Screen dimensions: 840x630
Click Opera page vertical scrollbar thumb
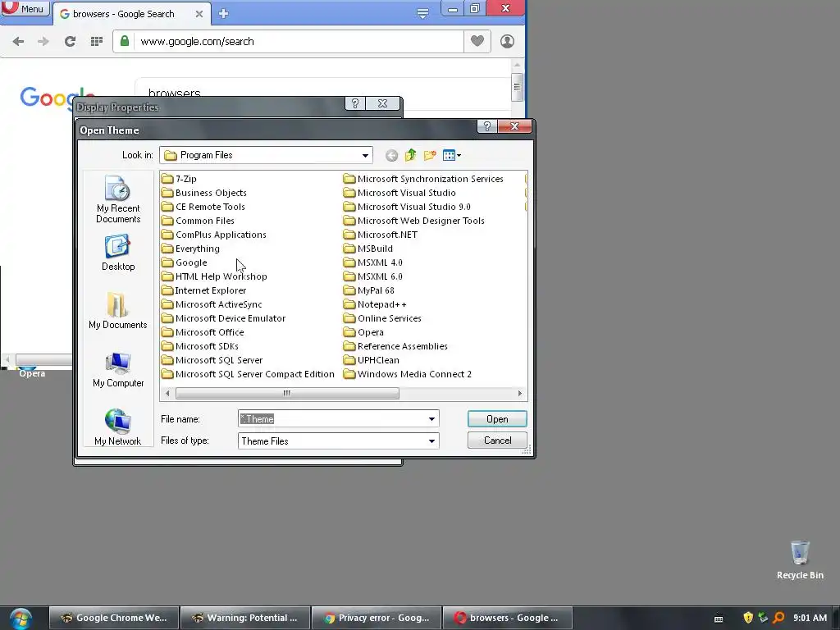coord(517,87)
